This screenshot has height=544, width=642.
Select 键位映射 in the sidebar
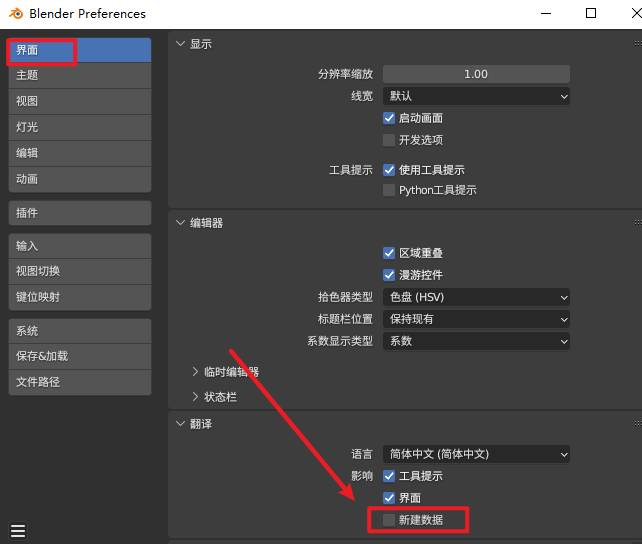tap(80, 297)
